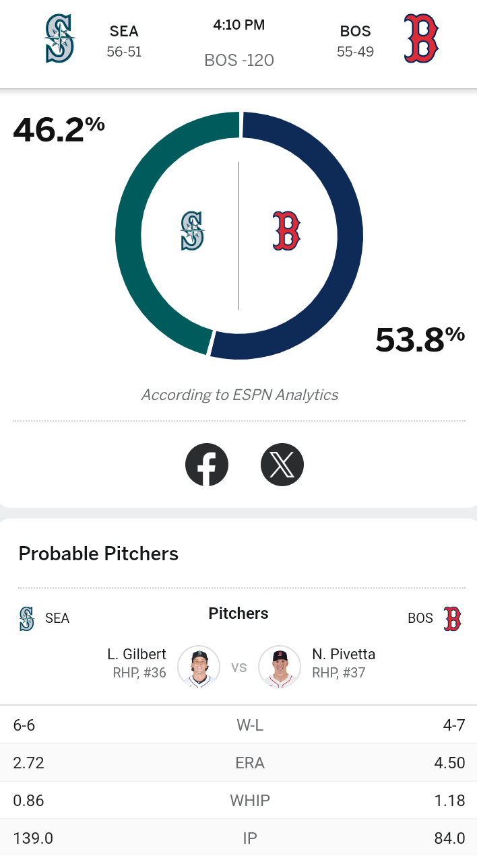Viewport: 477px width, 868px height.
Task: Click the ERA stat row label
Action: pyautogui.click(x=250, y=763)
